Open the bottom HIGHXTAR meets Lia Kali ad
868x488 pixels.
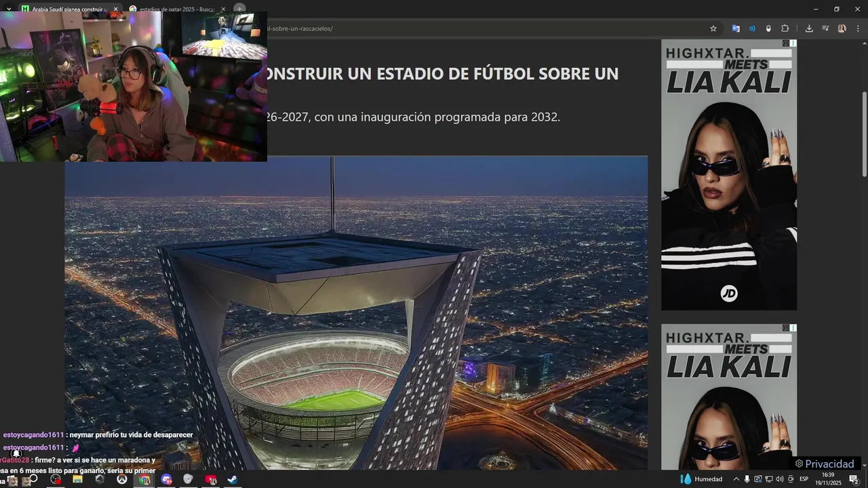pos(729,397)
